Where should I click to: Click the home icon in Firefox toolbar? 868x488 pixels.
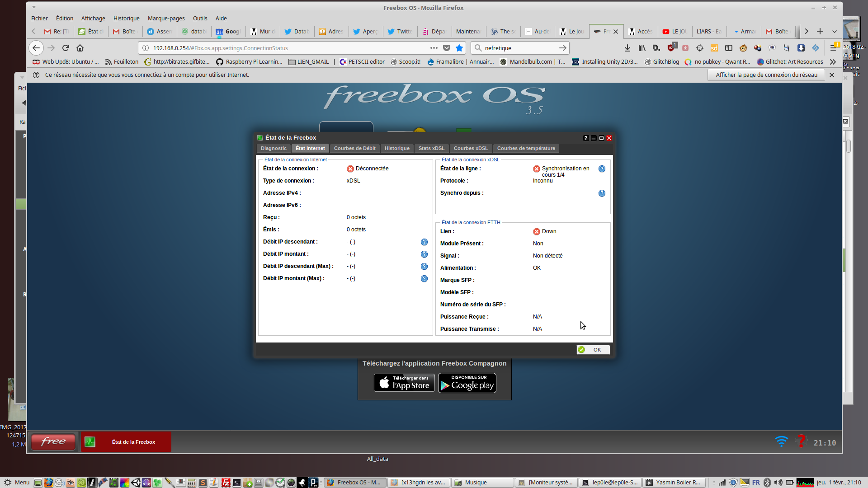[80, 48]
